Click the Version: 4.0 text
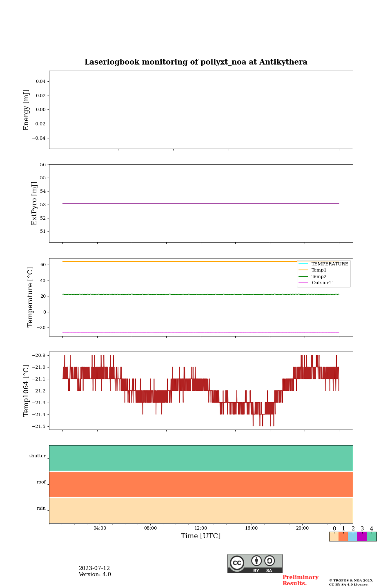 pyautogui.click(x=95, y=575)
